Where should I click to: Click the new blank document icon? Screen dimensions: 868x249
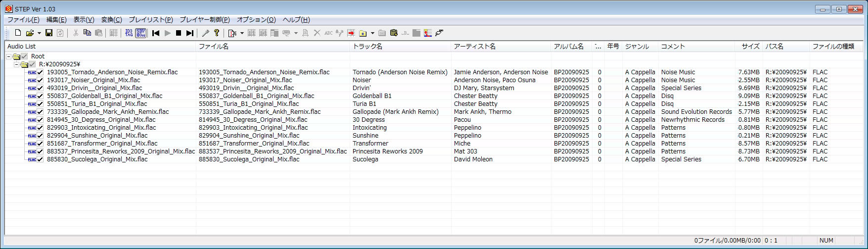[x=18, y=33]
